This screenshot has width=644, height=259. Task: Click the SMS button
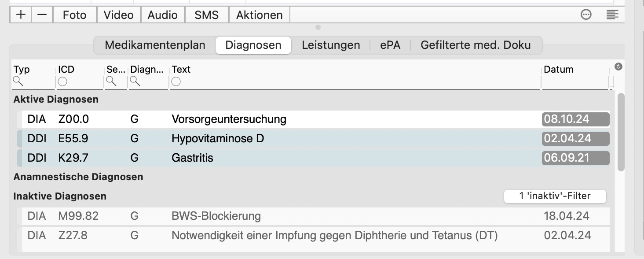[206, 15]
